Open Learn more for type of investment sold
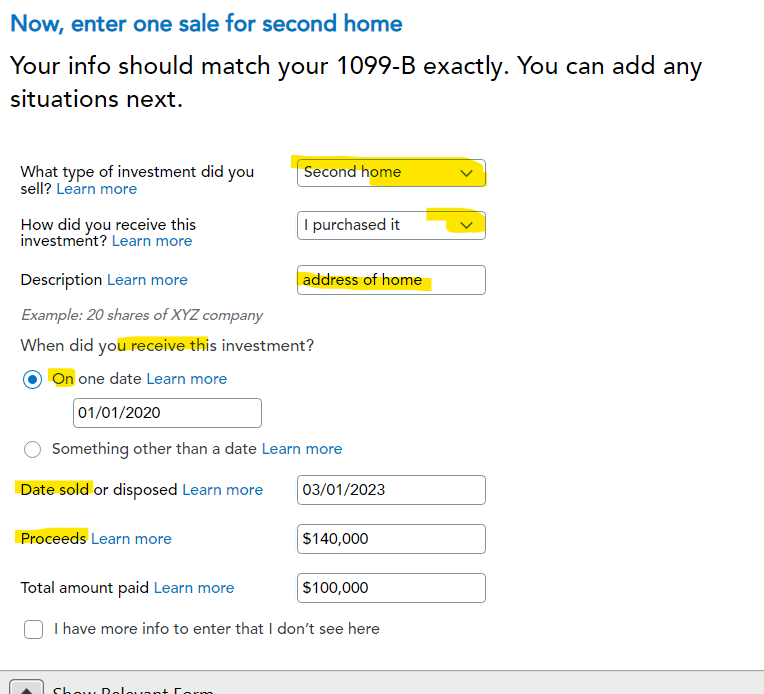Screen dimensions: 764x694 (97, 189)
